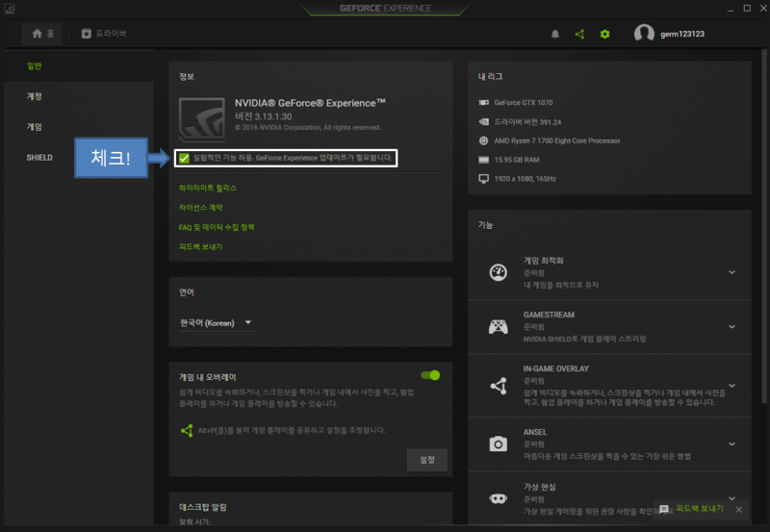Viewport: 770px width, 532px height.
Task: Click the camera icon for ANSEL
Action: point(498,443)
